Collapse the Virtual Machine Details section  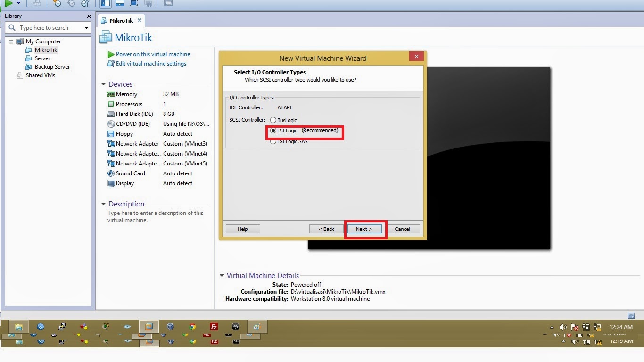point(222,276)
